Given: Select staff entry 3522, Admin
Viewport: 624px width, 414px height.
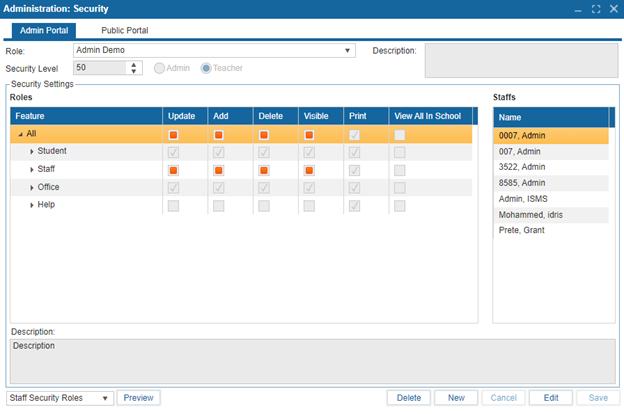Looking at the screenshot, I should (x=551, y=167).
